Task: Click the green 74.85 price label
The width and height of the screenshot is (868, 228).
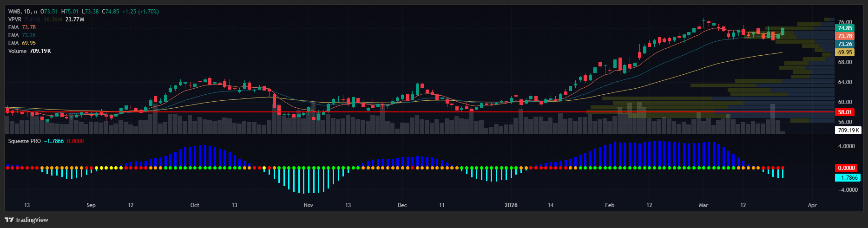Action: (845, 28)
